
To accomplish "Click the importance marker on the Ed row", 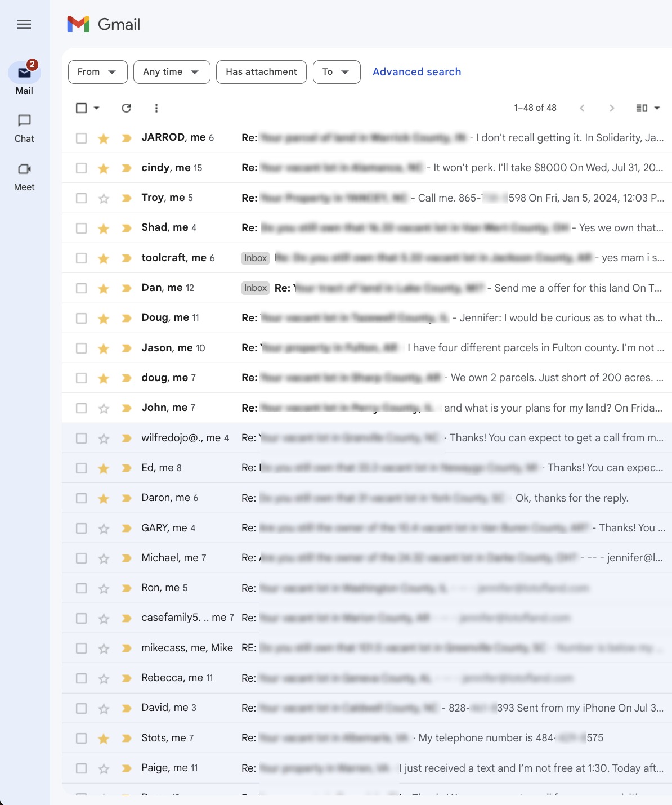I will [127, 468].
